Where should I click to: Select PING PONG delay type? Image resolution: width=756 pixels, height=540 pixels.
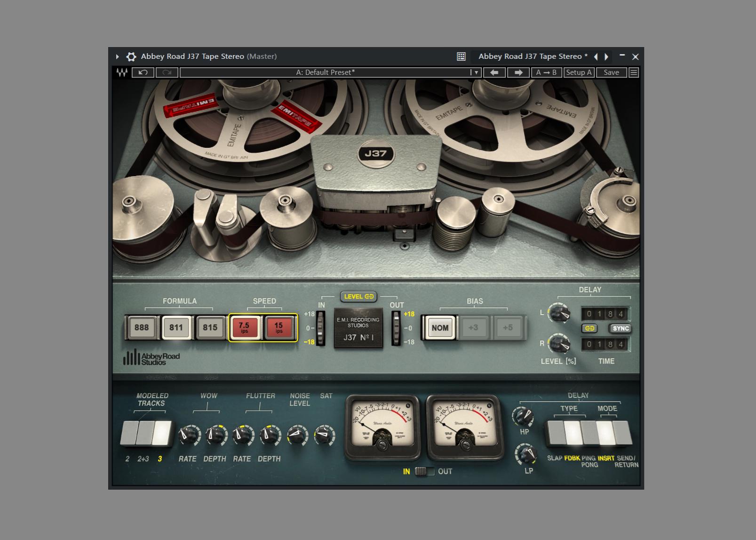(589, 433)
